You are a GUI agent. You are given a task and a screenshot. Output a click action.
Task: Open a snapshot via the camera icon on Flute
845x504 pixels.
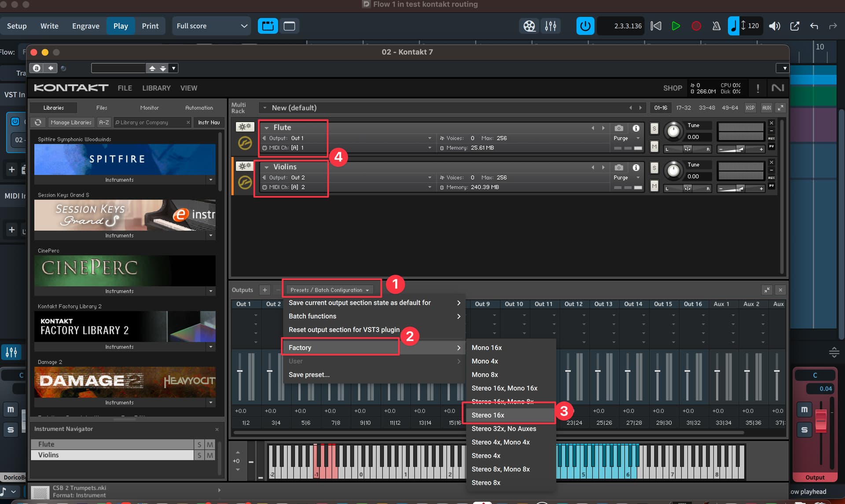[619, 128]
